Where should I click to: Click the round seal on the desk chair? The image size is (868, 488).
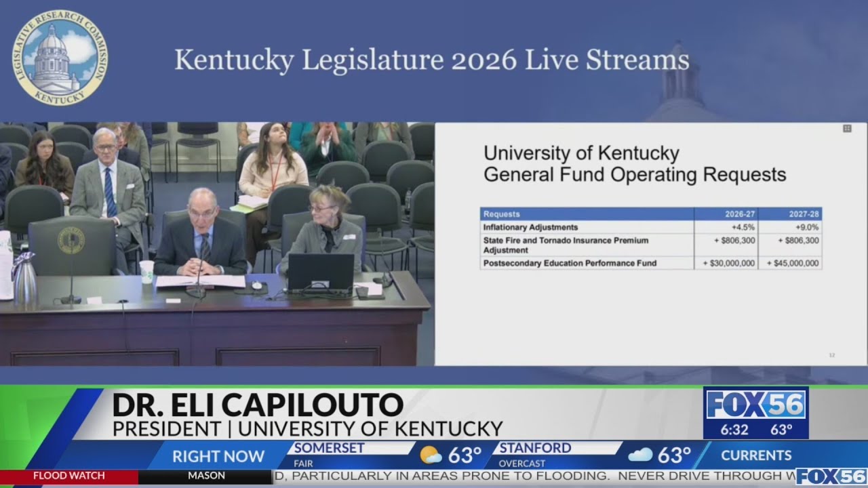pos(71,239)
